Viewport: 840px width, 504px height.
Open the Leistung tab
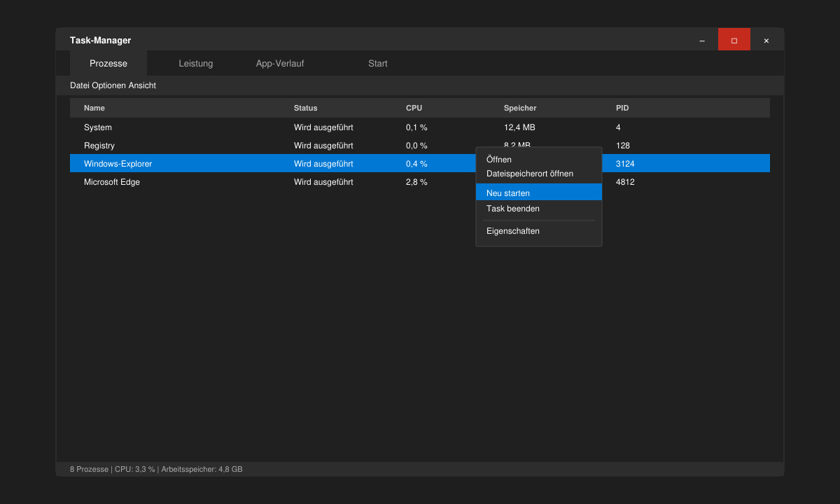point(196,63)
